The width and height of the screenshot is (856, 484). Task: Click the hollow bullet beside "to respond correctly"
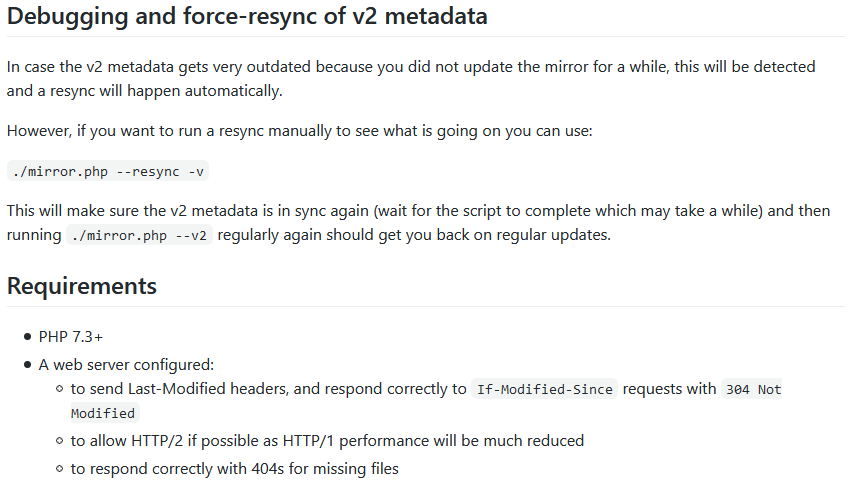click(59, 468)
